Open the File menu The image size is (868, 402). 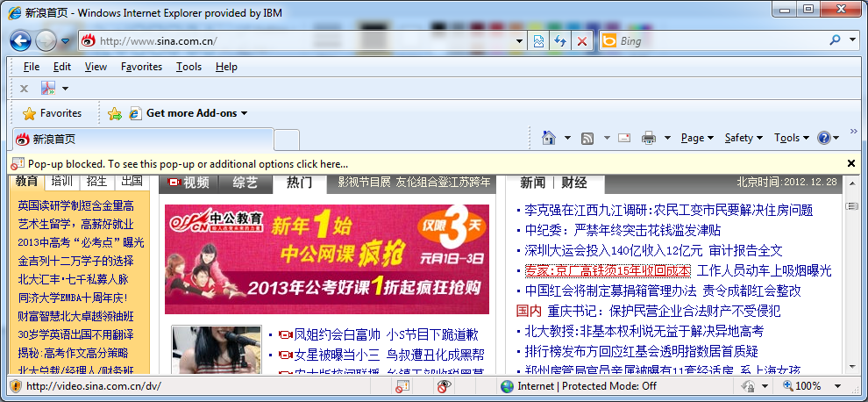point(32,67)
